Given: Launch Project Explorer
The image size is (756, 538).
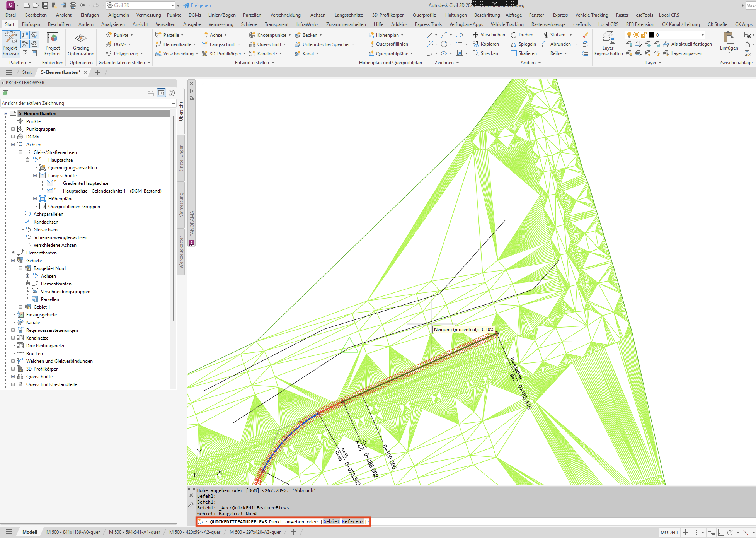Looking at the screenshot, I should point(53,44).
